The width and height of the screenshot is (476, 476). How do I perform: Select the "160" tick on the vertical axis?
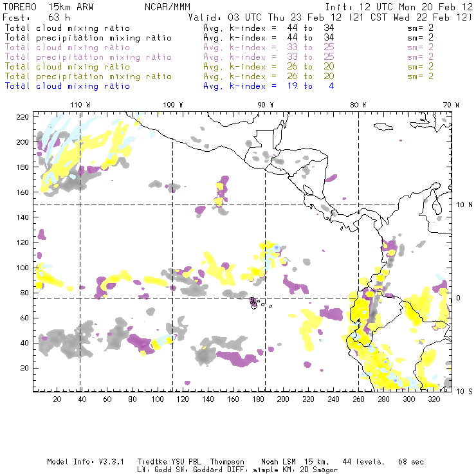click(23, 192)
